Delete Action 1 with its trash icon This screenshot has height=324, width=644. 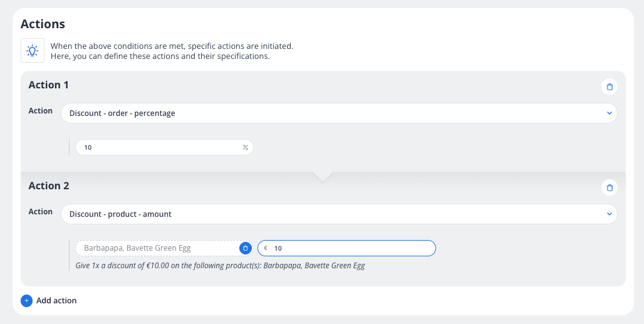tap(610, 86)
